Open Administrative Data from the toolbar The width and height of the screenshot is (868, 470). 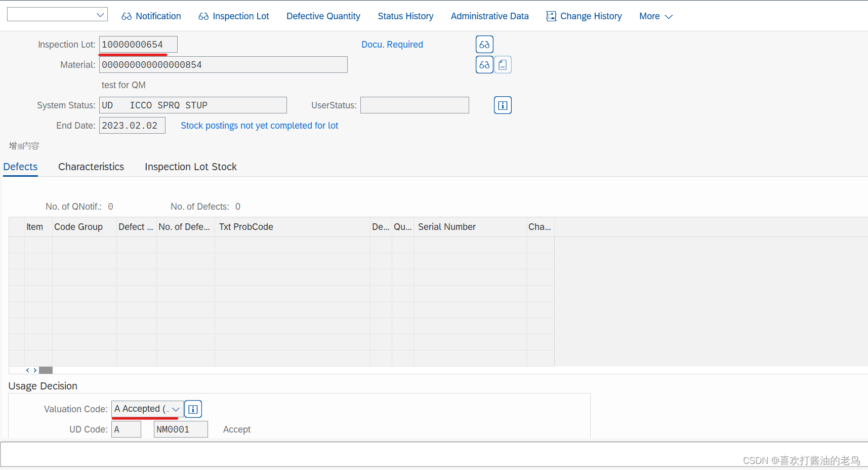coord(489,16)
